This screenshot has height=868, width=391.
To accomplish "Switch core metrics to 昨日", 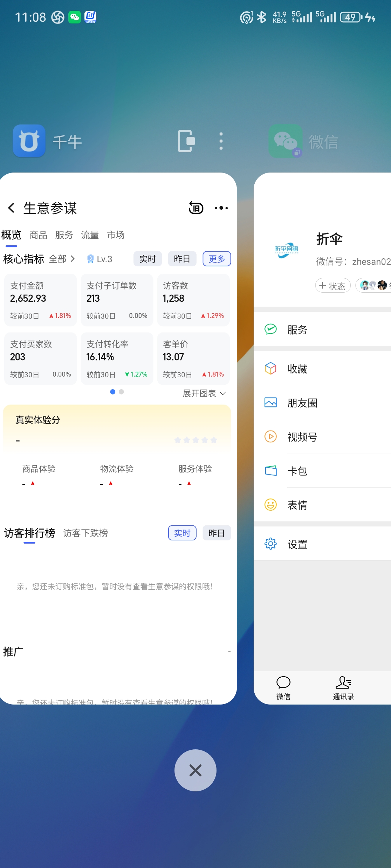I will click(x=182, y=259).
